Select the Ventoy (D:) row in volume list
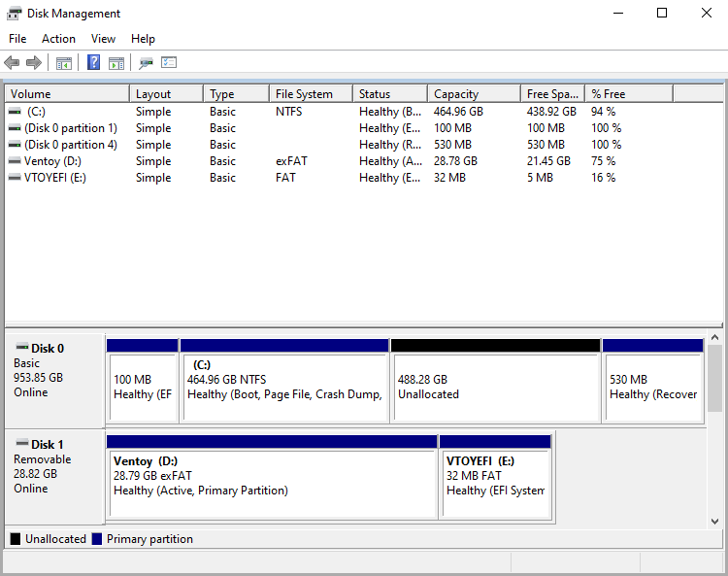728x576 pixels. pos(47,161)
